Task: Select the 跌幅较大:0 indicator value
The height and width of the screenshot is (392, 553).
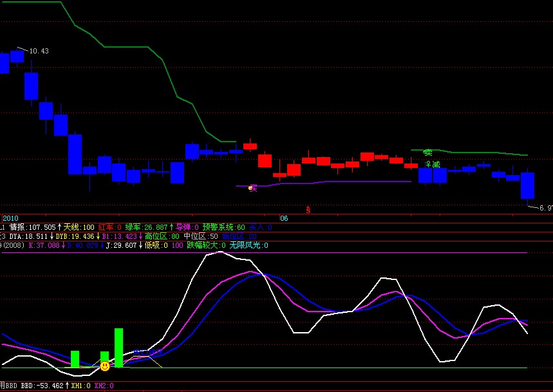Action: (x=206, y=245)
